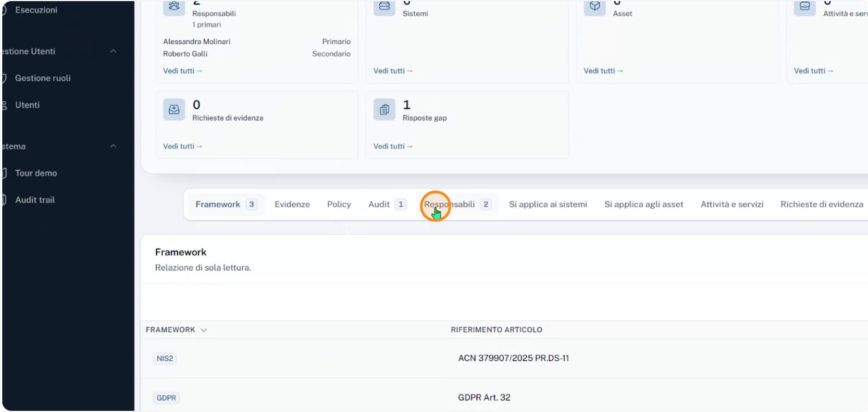
Task: Switch to Si applica agli asset tab
Action: coord(644,204)
